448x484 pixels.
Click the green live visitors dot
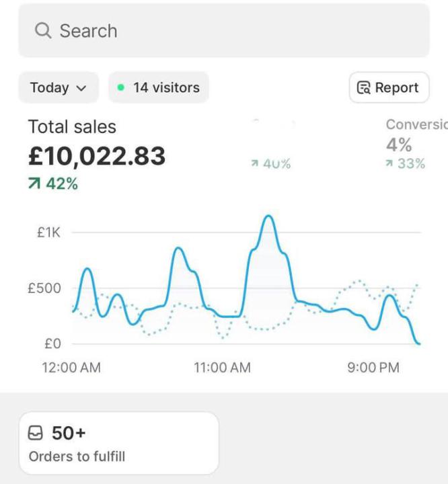(x=121, y=87)
